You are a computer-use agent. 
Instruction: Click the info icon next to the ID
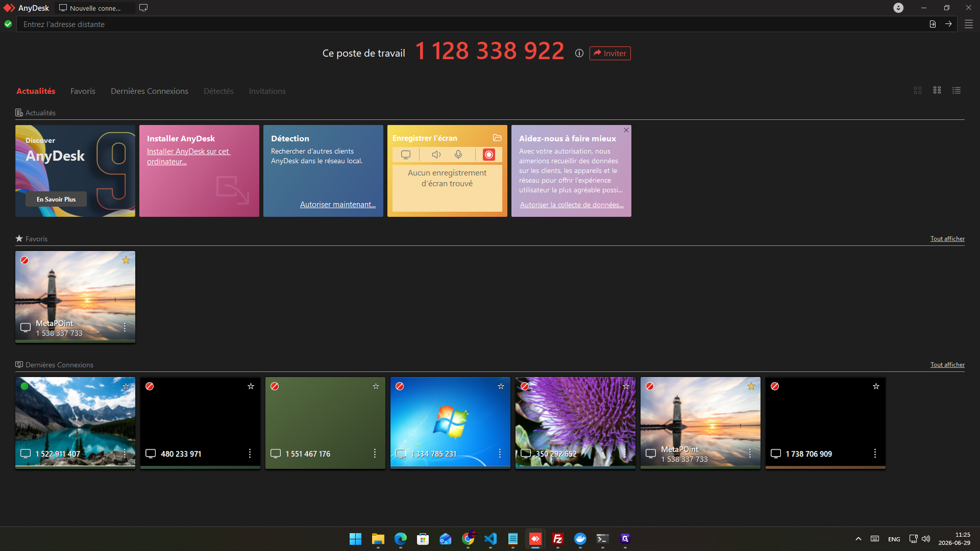[x=579, y=53]
